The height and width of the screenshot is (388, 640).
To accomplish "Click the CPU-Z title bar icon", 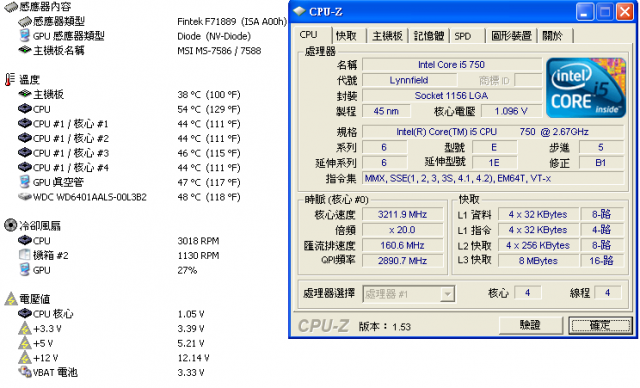I will click(299, 11).
